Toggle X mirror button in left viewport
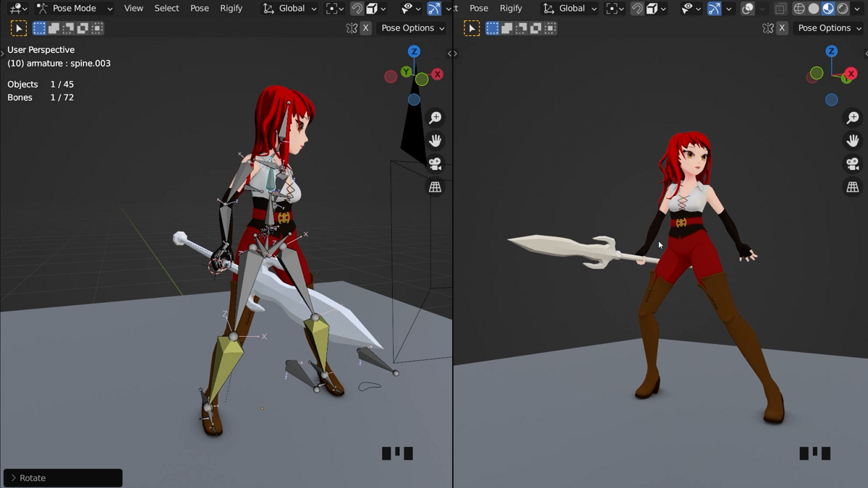 click(x=365, y=28)
